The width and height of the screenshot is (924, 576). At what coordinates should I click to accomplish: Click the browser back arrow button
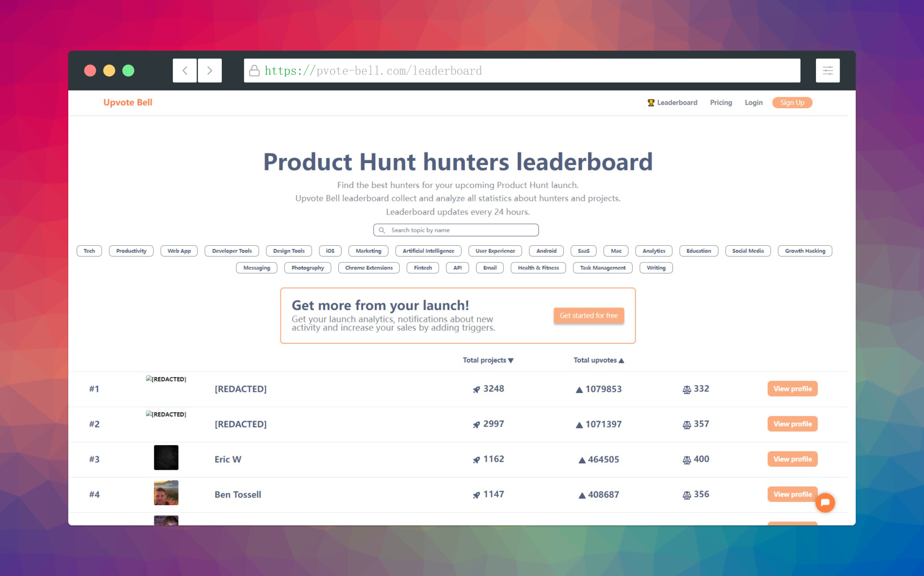185,71
